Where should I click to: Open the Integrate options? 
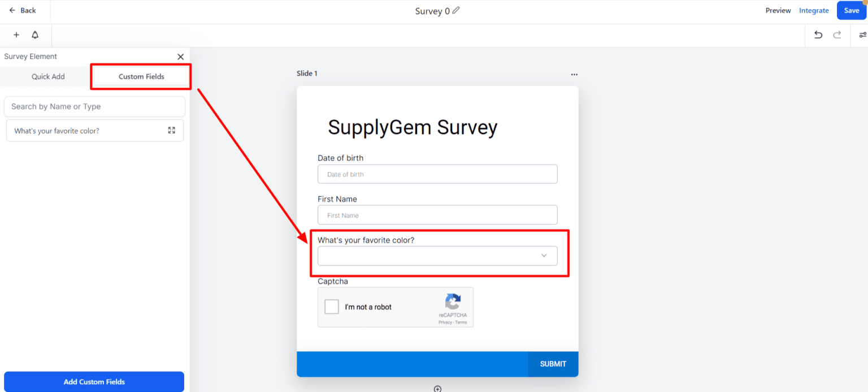[x=814, y=10]
